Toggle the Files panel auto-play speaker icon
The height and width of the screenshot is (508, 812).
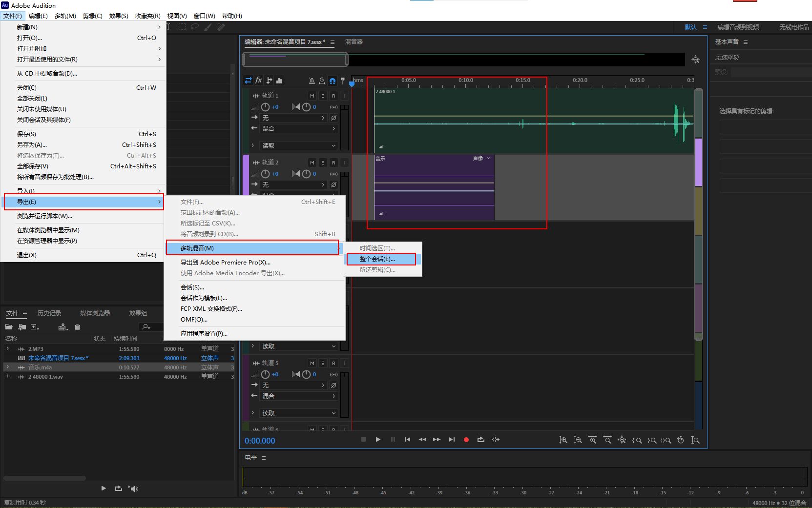point(133,488)
